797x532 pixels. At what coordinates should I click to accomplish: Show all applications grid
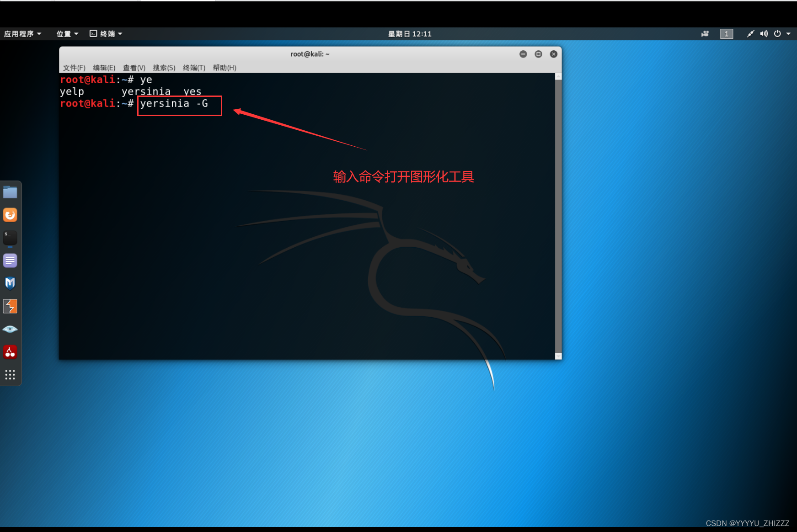click(x=10, y=375)
